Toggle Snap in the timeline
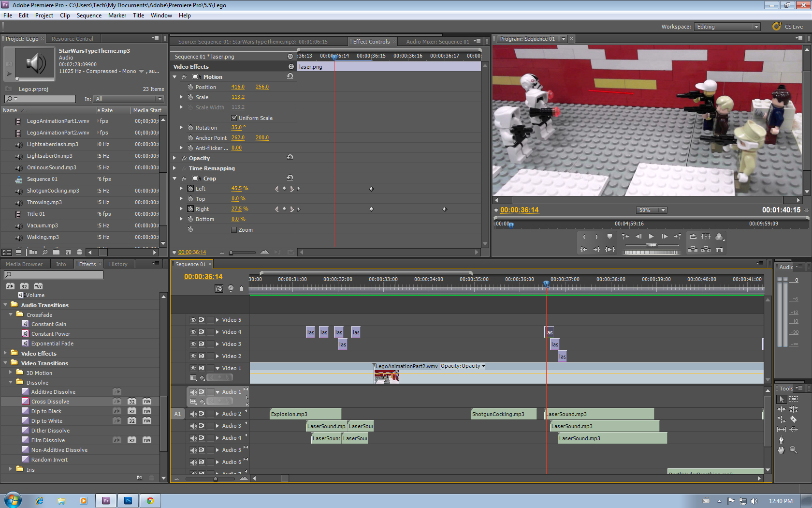Screen dimensions: 812x508 219,288
